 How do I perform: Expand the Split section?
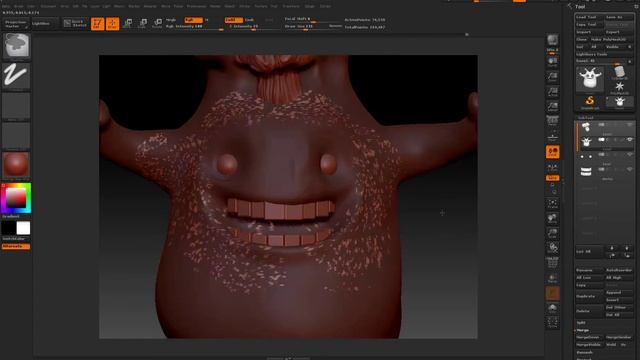(581, 322)
